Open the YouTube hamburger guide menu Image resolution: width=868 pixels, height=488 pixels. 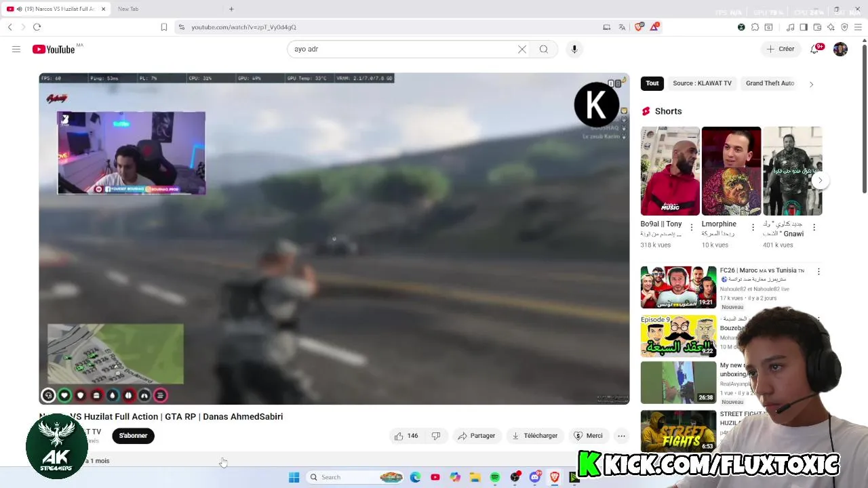pyautogui.click(x=16, y=49)
